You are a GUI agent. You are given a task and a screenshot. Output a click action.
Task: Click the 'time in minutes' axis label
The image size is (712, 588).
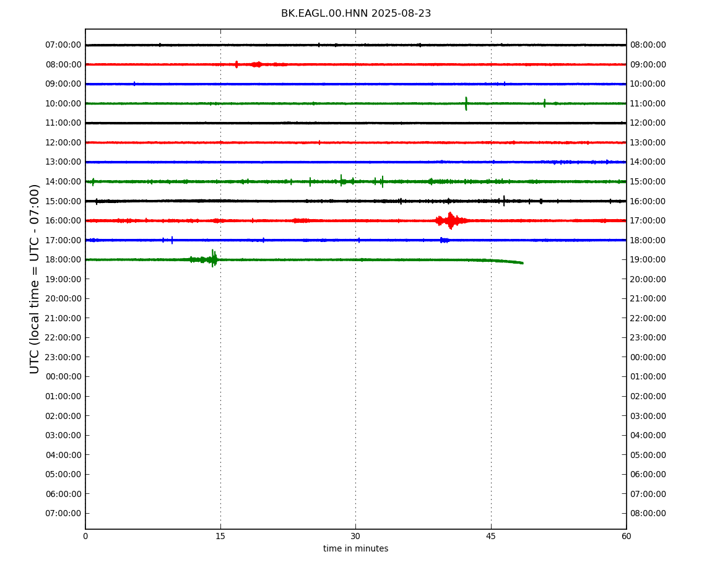point(355,548)
